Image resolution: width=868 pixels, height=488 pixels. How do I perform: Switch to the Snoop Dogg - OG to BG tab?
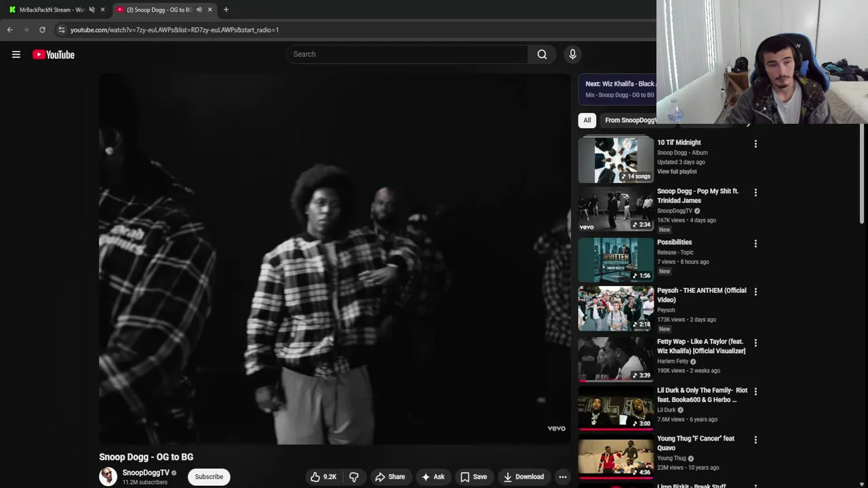click(x=160, y=9)
